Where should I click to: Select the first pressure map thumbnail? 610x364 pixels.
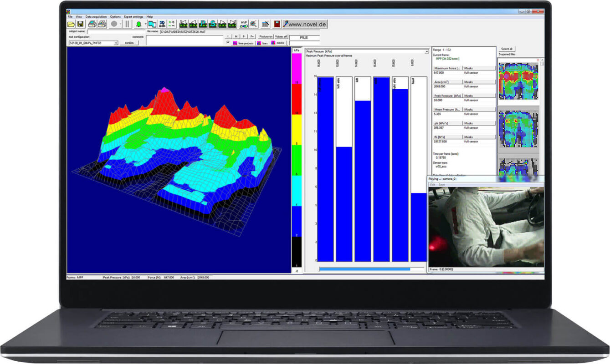(518, 81)
